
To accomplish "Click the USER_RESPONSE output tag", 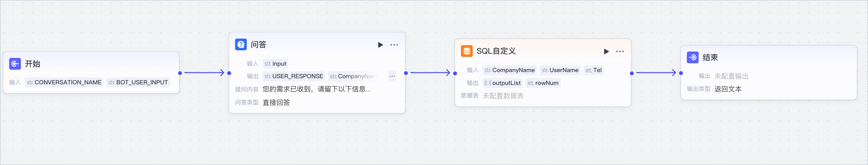I will pos(293,76).
